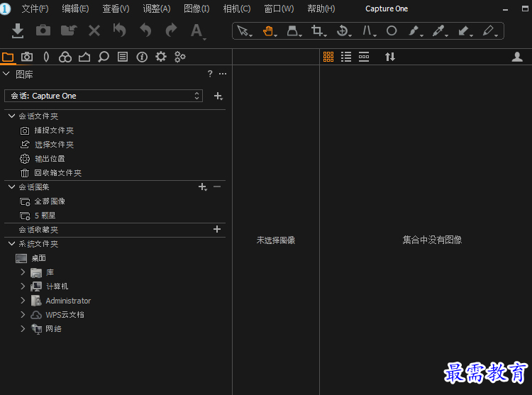Select the Pan hand tool
Image resolution: width=532 pixels, height=395 pixels.
[x=269, y=31]
